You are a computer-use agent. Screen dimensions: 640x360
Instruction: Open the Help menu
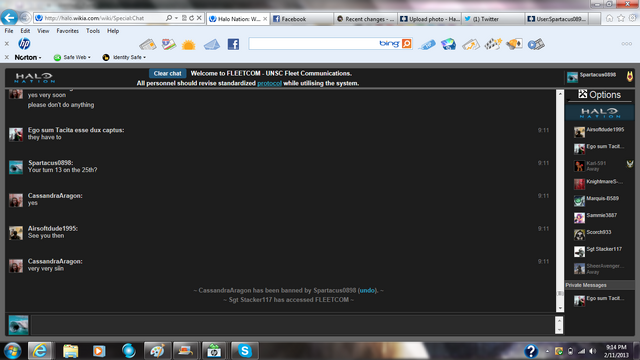point(113,31)
